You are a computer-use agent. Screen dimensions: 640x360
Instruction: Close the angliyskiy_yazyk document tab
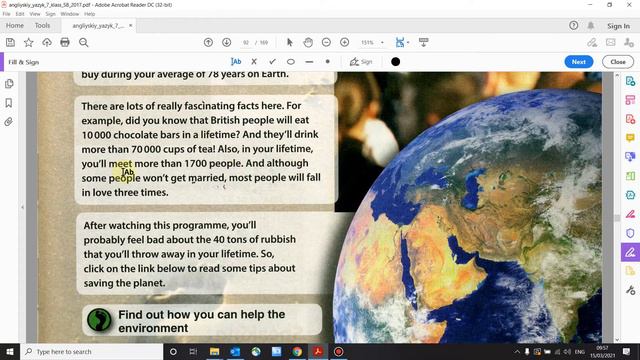131,25
